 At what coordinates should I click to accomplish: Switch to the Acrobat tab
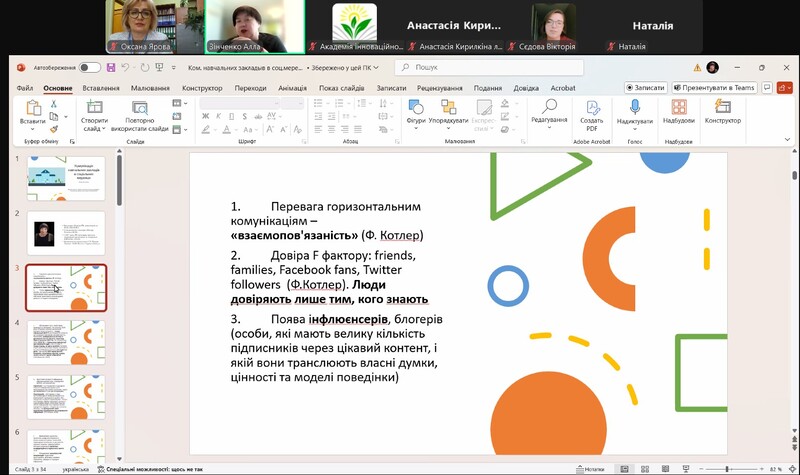tap(563, 88)
